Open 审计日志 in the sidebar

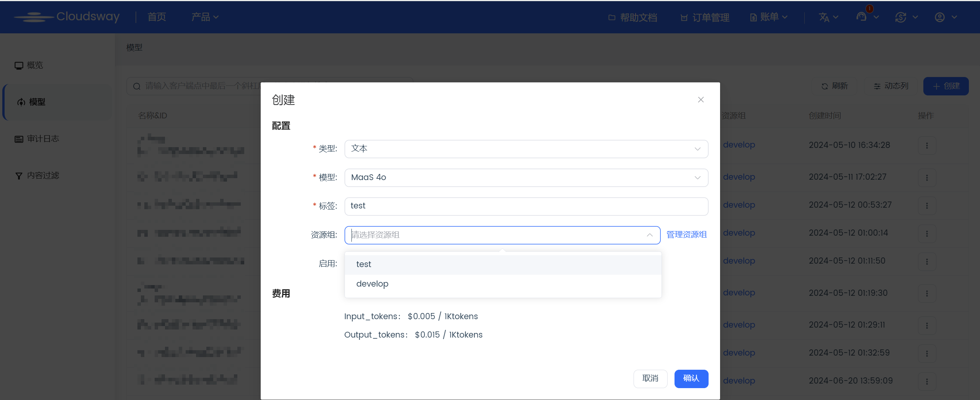(x=43, y=139)
